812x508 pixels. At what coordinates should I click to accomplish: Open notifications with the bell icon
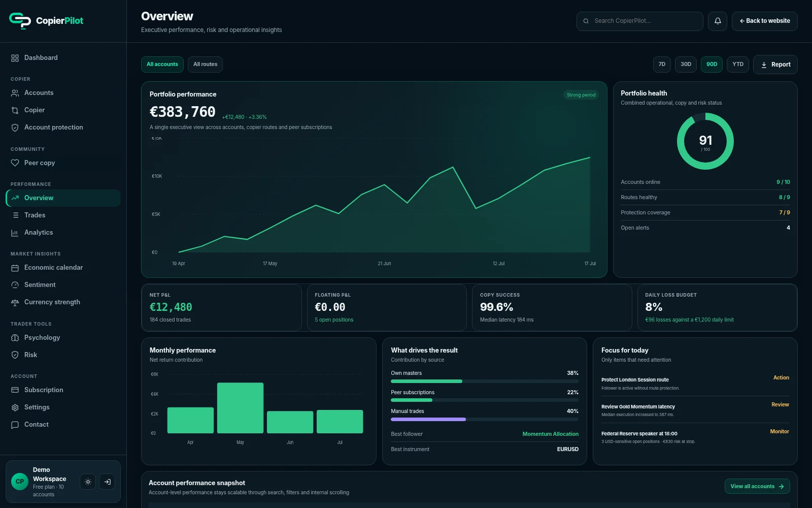tap(718, 21)
